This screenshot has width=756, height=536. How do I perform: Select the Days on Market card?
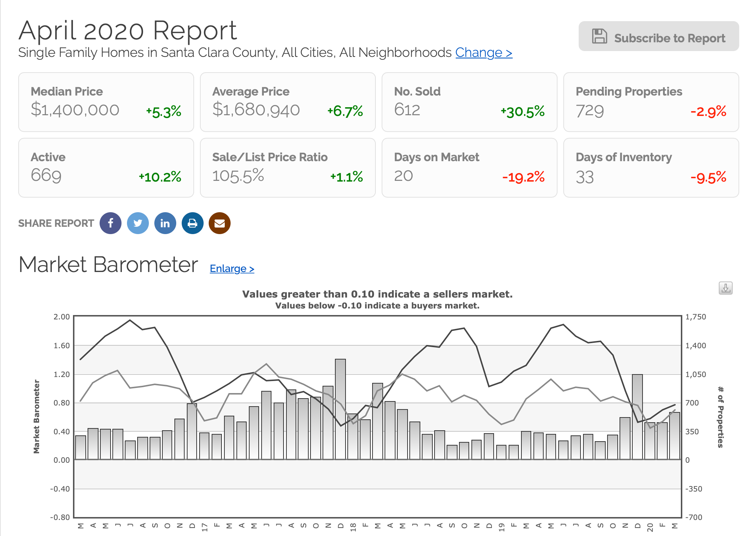point(470,168)
